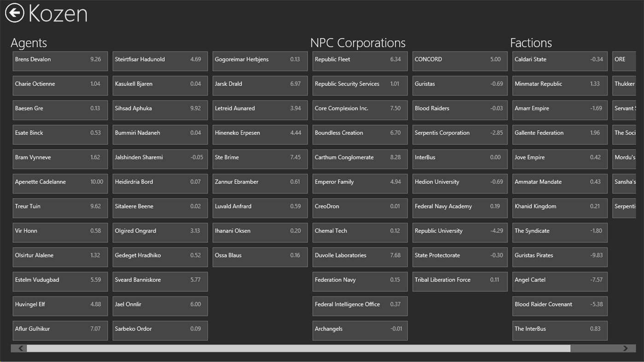Click the horizontal scrollbar thumb
This screenshot has height=362, width=644.
298,349
